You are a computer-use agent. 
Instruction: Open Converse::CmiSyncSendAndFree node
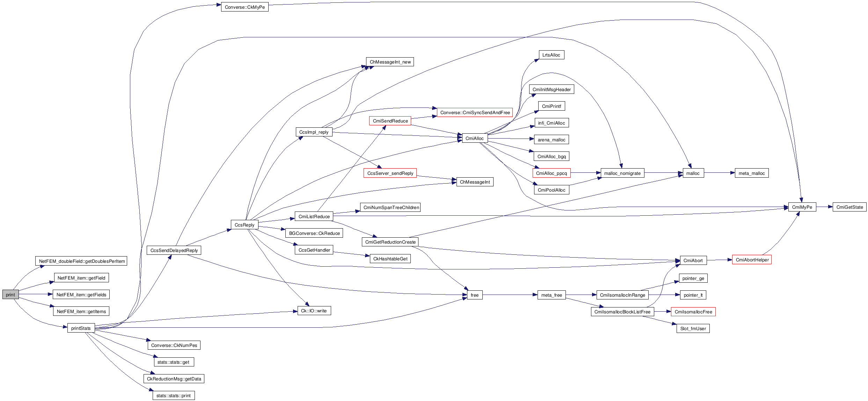[475, 112]
